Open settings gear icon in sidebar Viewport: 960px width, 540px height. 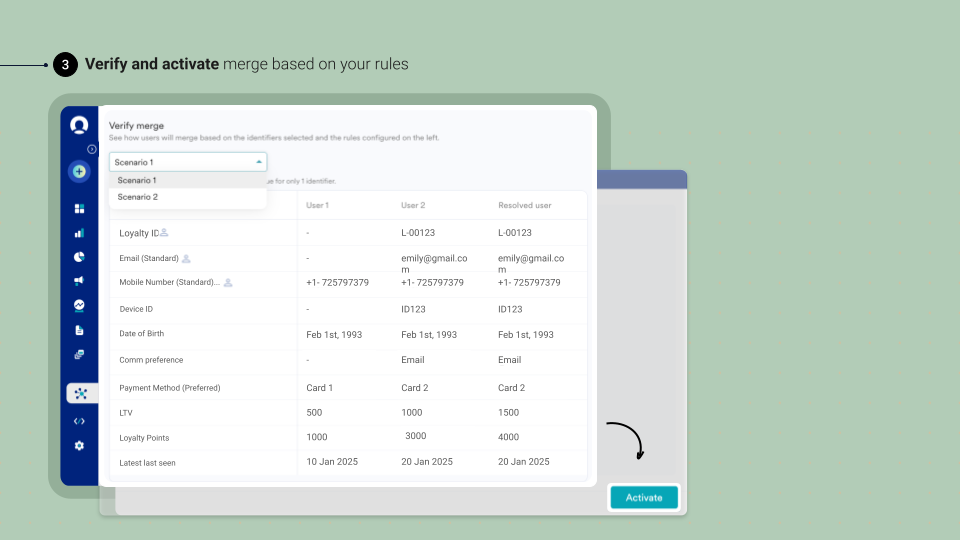coord(79,445)
